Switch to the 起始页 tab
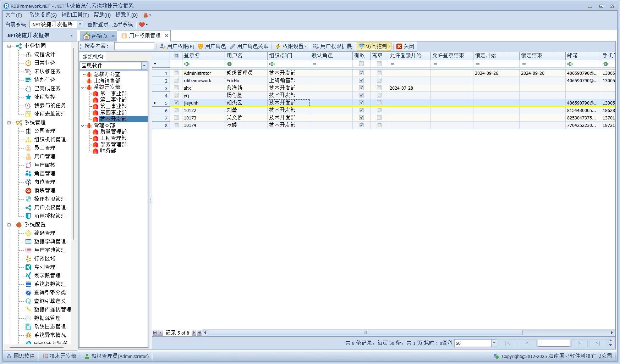Image resolution: width=620 pixels, height=364 pixels. pyautogui.click(x=96, y=36)
